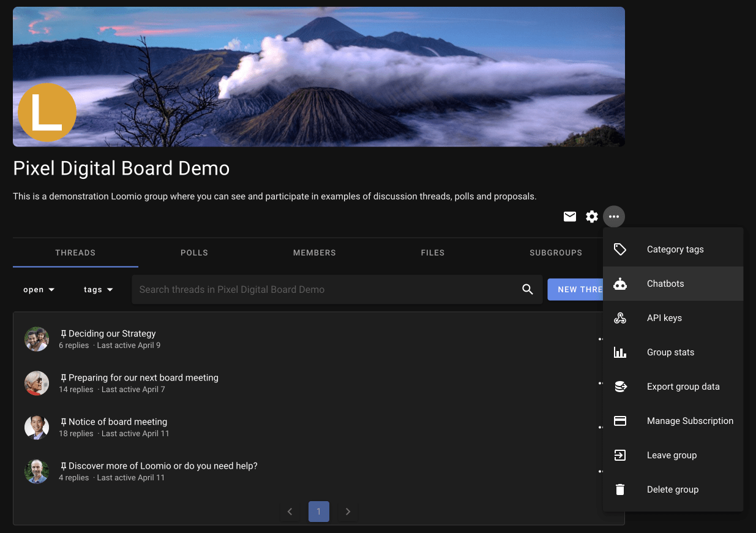Select API keys menu item
756x533 pixels.
pyautogui.click(x=673, y=318)
